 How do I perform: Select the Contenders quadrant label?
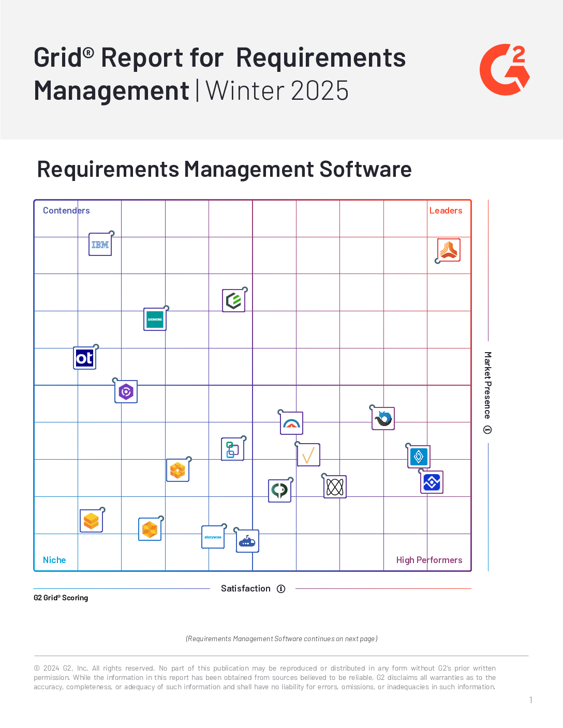[66, 210]
